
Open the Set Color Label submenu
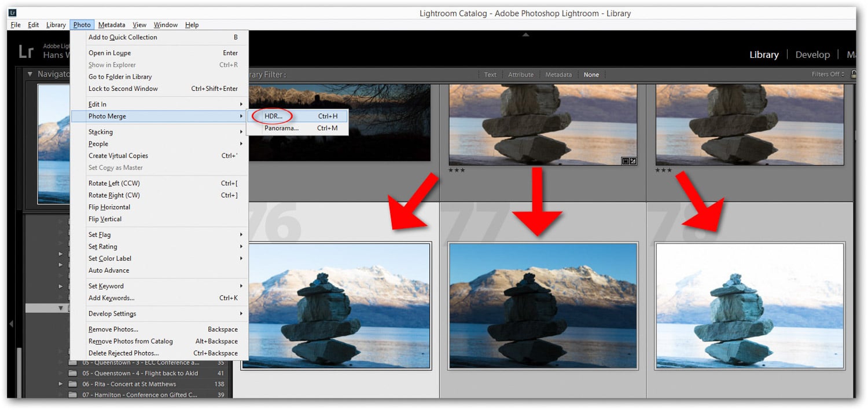(159, 258)
